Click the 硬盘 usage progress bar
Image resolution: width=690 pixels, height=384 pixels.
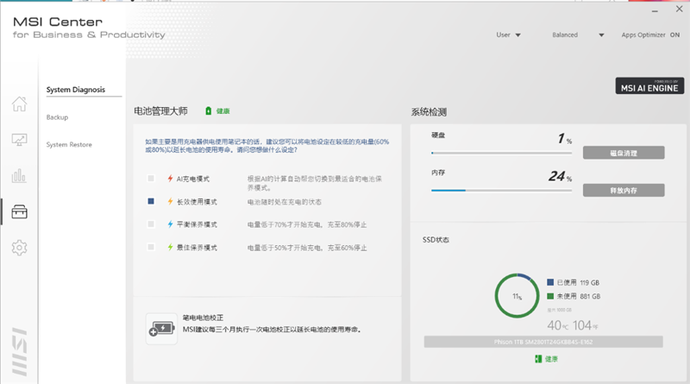(502, 153)
